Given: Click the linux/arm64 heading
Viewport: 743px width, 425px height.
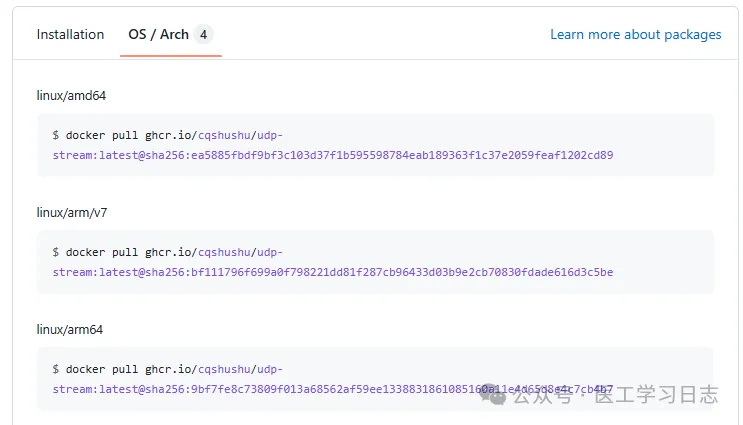Looking at the screenshot, I should 70,329.
